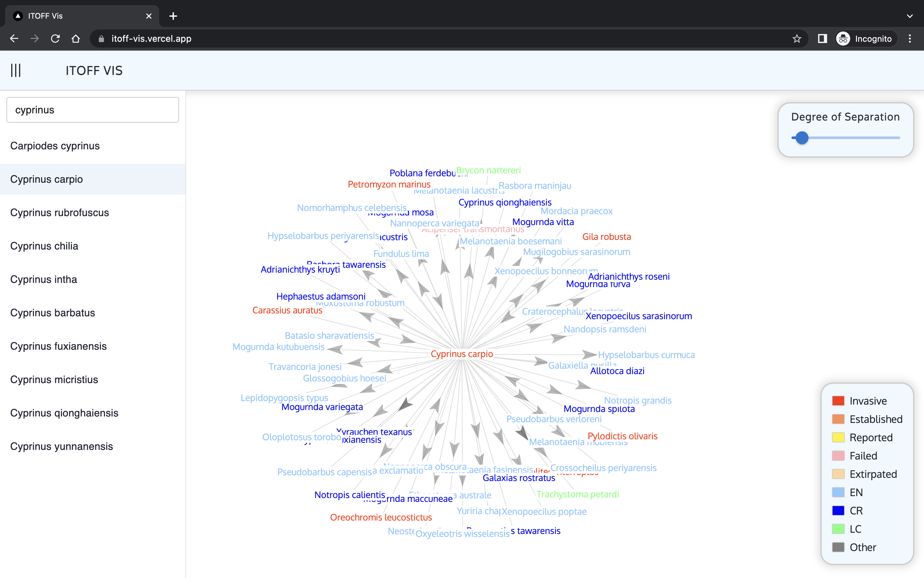Screen dimensions: 924x578
Task: Bookmark this page with the star icon
Action: tap(797, 39)
